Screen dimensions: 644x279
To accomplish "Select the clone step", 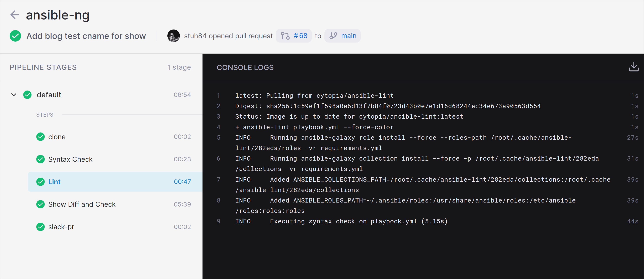I will point(57,137).
